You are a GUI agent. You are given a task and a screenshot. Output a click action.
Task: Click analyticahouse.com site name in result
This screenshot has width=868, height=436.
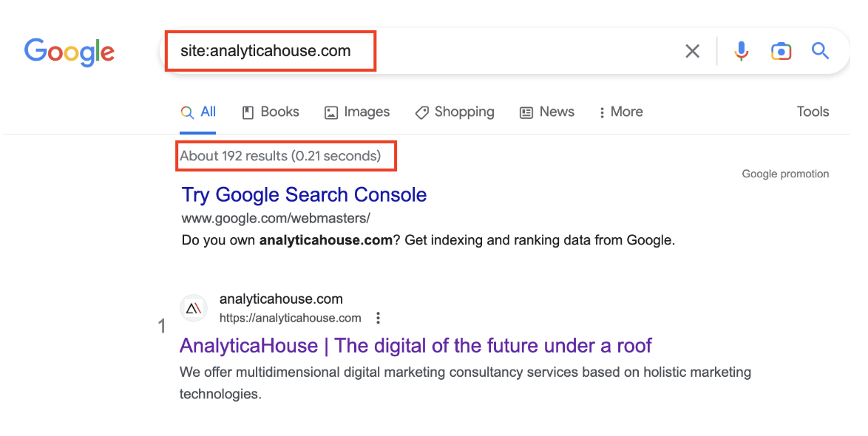(x=281, y=299)
